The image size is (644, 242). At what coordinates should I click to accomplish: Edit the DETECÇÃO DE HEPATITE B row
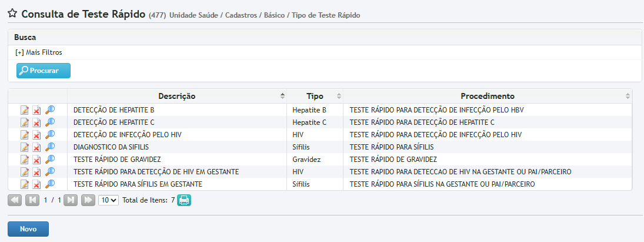(x=25, y=110)
